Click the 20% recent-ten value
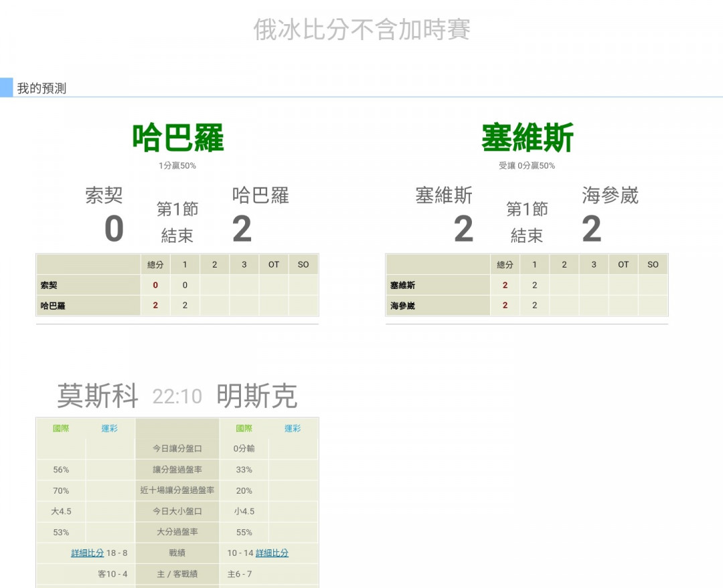The image size is (723, 588). (x=244, y=491)
